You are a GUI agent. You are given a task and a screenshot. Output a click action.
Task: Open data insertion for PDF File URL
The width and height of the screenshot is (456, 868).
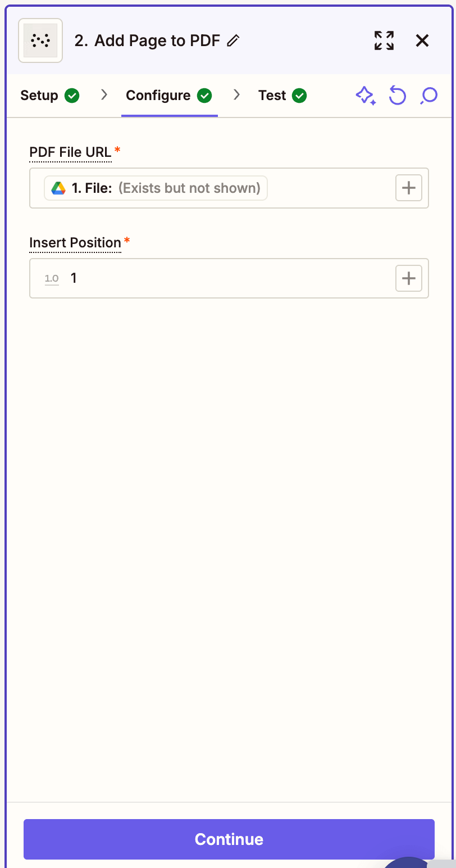pos(408,188)
